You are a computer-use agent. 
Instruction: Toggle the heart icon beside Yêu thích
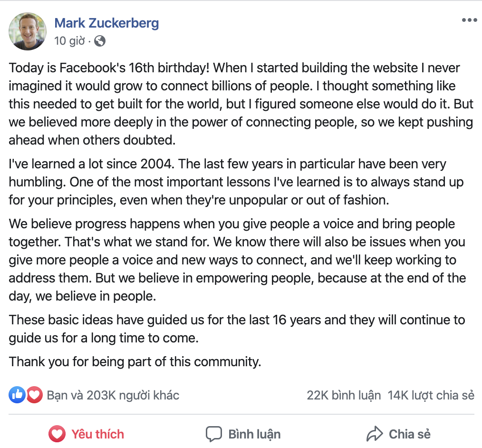tap(57, 434)
